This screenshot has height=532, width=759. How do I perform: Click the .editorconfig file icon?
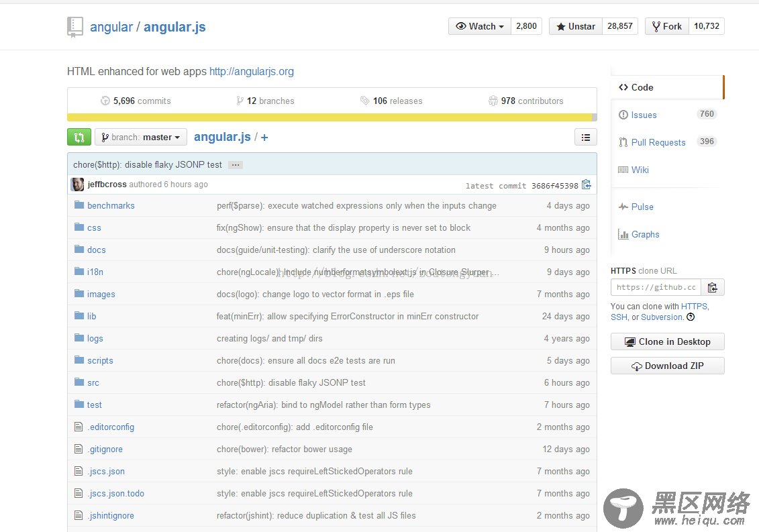tap(79, 427)
